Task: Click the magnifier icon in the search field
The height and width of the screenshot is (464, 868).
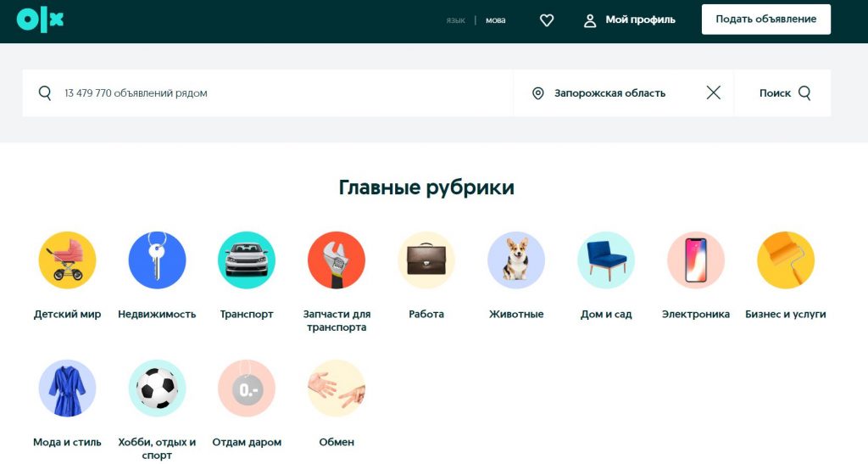Action: 45,93
